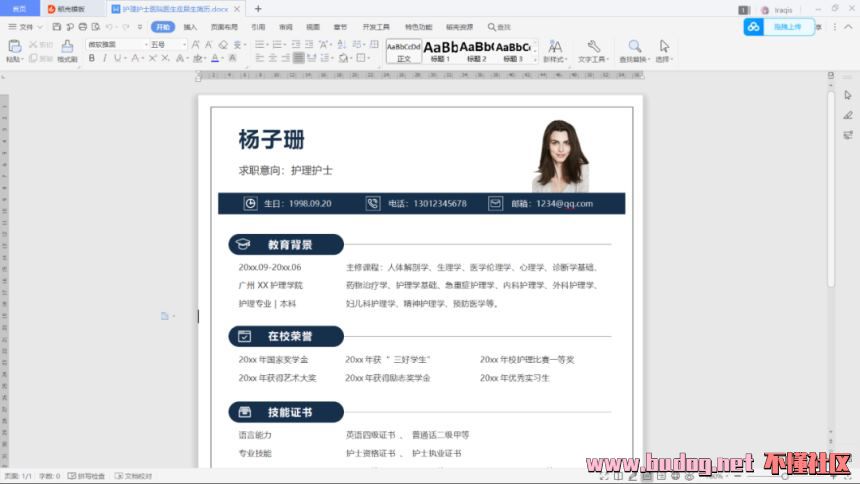Add a new tab with plus button
The width and height of the screenshot is (860, 484).
(x=258, y=8)
